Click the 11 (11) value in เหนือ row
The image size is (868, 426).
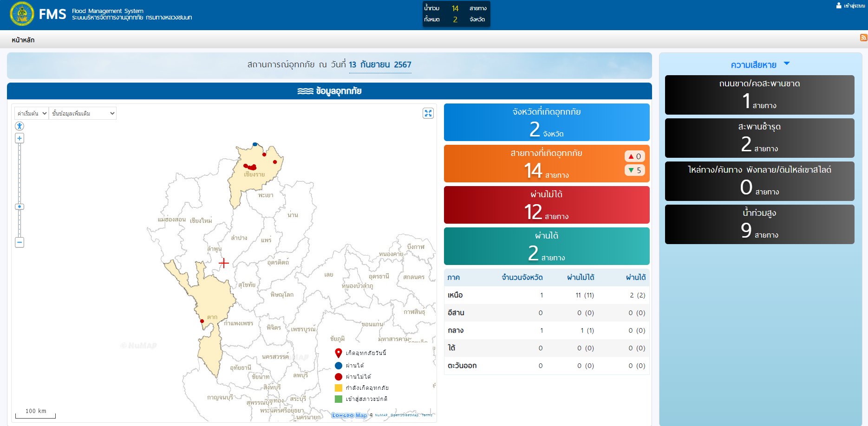(x=585, y=295)
